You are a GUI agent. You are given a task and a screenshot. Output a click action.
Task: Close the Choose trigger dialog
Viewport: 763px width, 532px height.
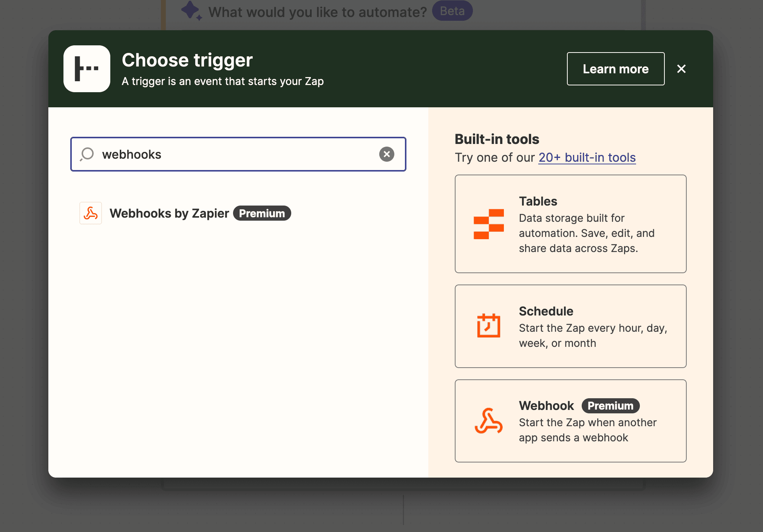(681, 69)
